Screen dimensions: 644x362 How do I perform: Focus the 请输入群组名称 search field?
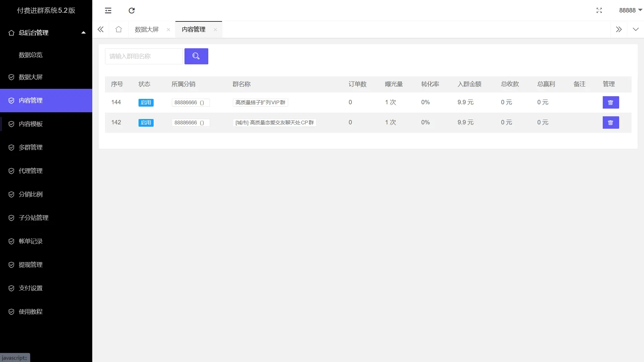tap(144, 56)
